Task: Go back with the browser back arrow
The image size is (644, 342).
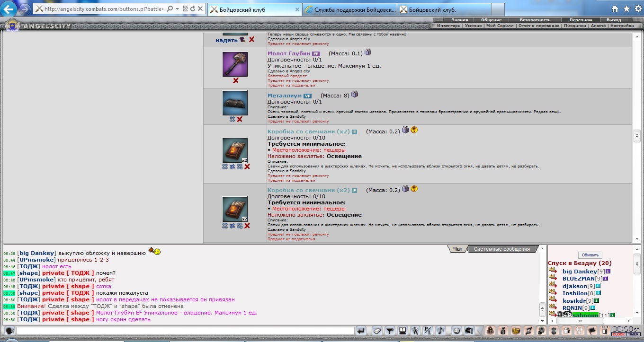Action: pos(9,9)
